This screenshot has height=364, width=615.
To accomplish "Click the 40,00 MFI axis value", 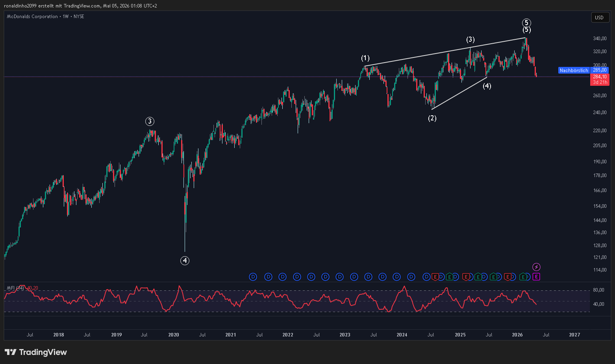I will (x=598, y=304).
